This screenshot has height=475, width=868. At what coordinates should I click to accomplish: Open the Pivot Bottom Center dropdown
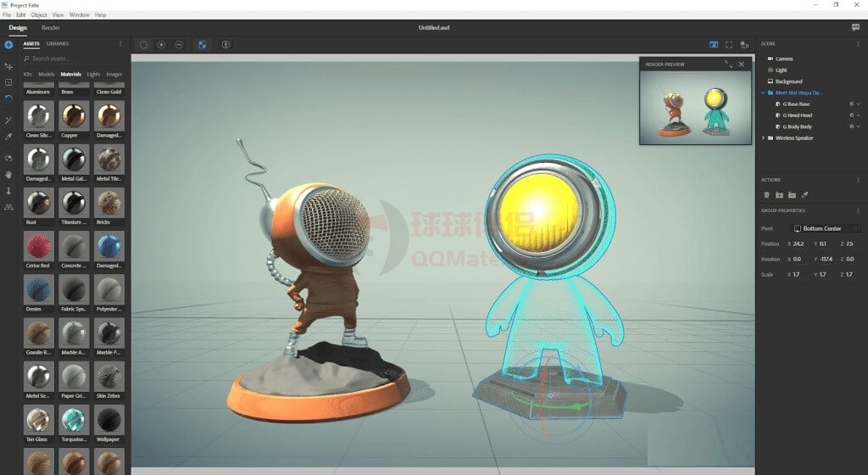coord(826,228)
